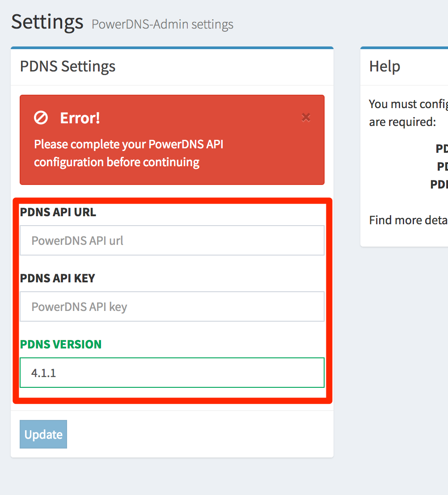Focus the PDNS API KEY field

(x=172, y=306)
